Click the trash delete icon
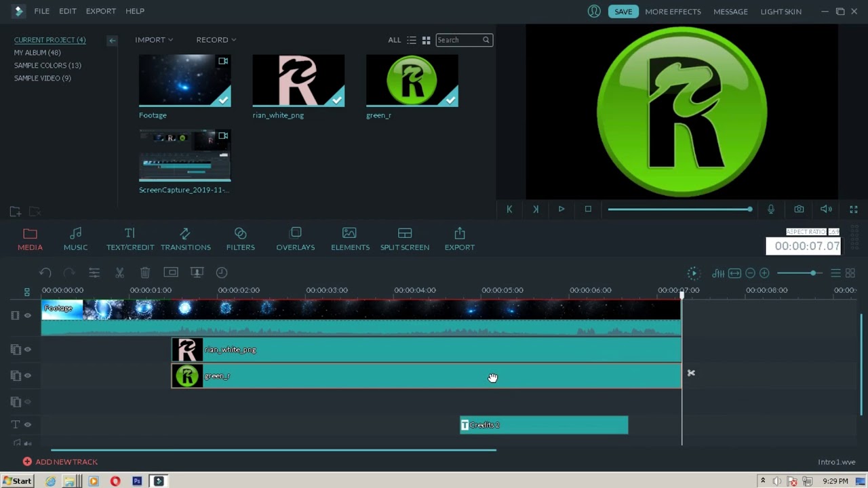Screen dimensions: 868x488 (x=145, y=272)
